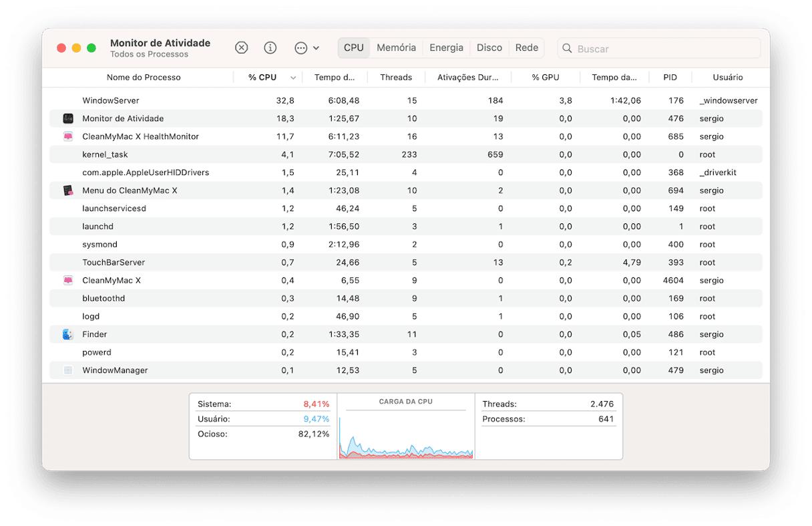The height and width of the screenshot is (526, 812).
Task: Select the TouchBarServer process
Action: 406,263
